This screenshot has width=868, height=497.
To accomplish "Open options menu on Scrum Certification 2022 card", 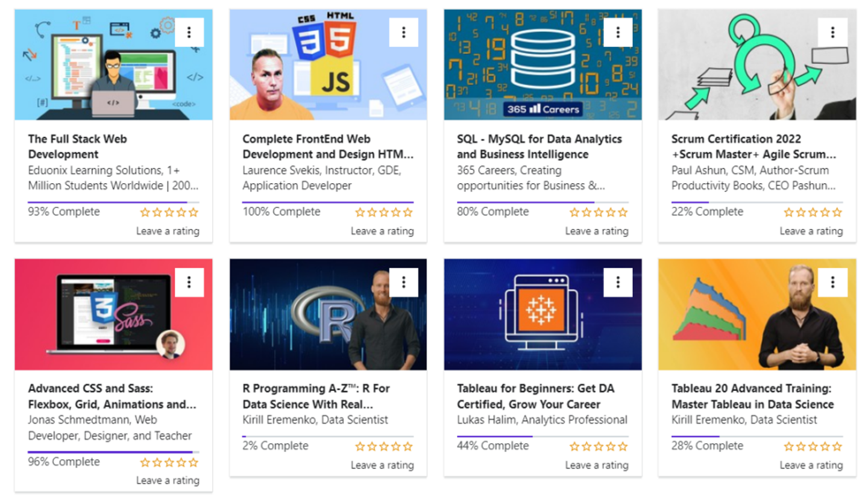I will click(x=832, y=31).
